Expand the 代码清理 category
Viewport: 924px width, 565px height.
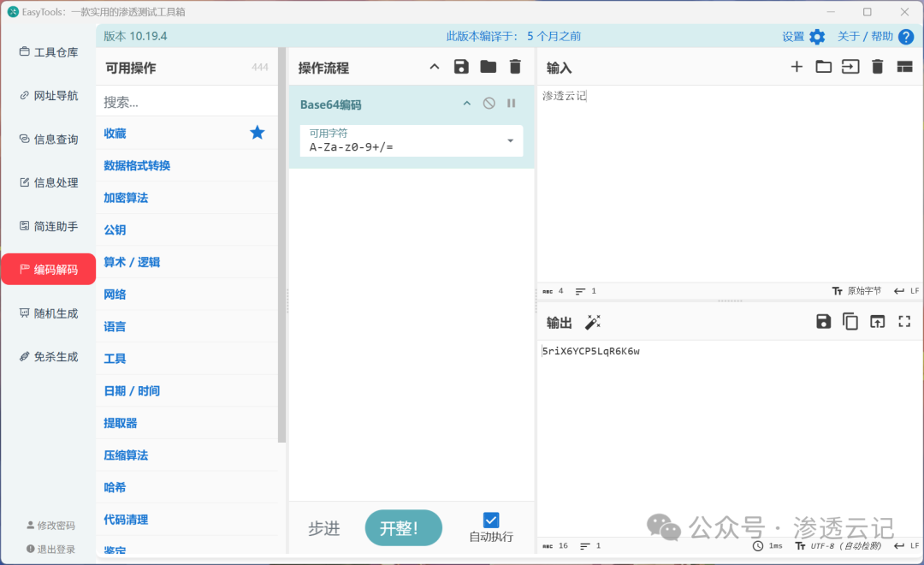[187, 519]
